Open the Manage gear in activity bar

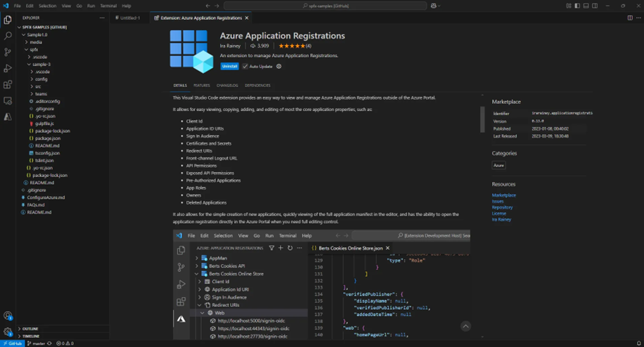coord(8,332)
